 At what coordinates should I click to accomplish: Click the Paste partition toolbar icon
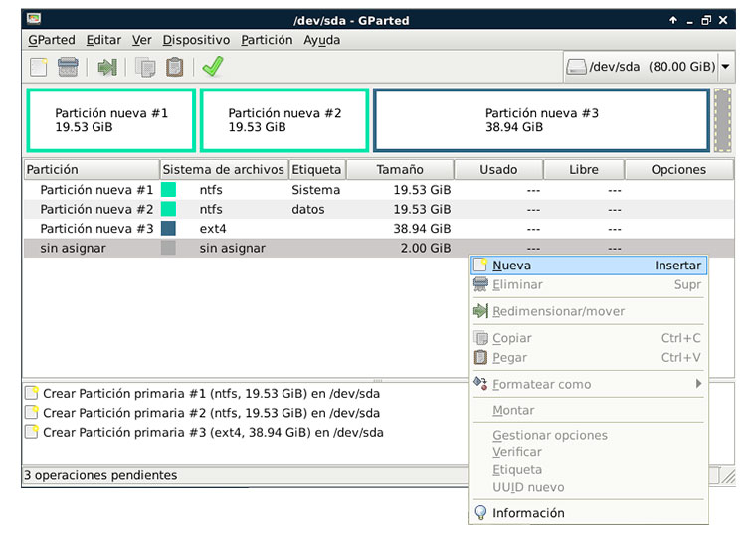pos(174,67)
